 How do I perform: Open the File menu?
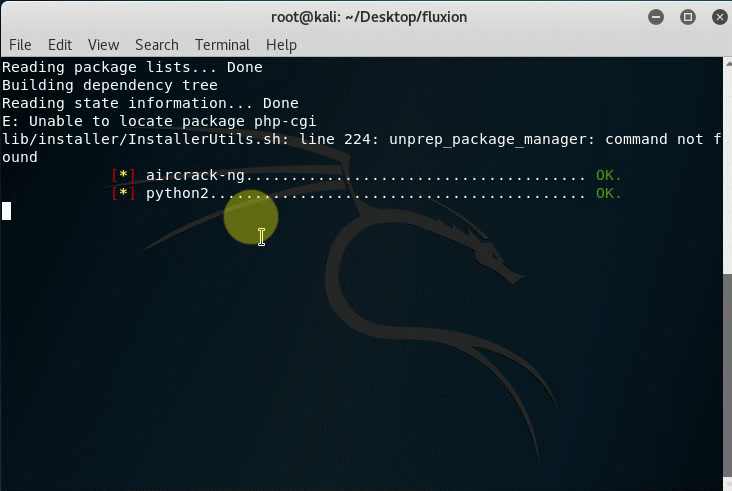[x=20, y=45]
